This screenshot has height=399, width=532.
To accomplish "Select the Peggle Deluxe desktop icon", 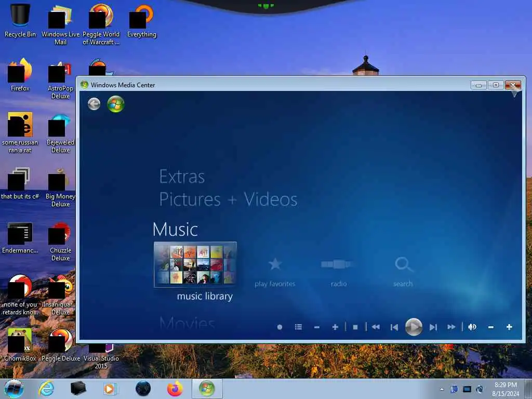I will [60, 345].
